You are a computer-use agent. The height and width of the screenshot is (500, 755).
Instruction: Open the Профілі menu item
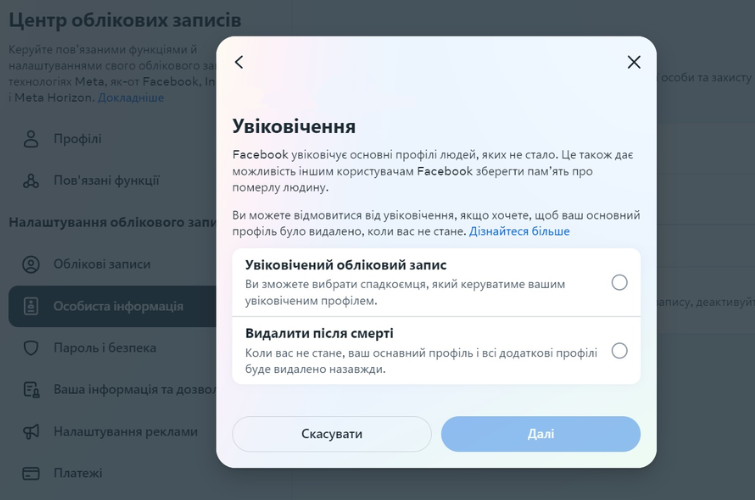point(77,139)
